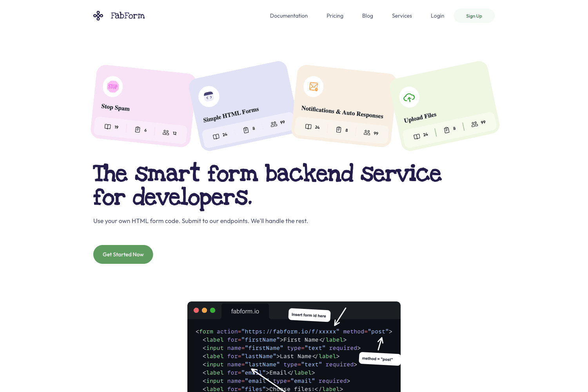Click the Get Started Now button
The width and height of the screenshot is (588, 392).
(123, 254)
